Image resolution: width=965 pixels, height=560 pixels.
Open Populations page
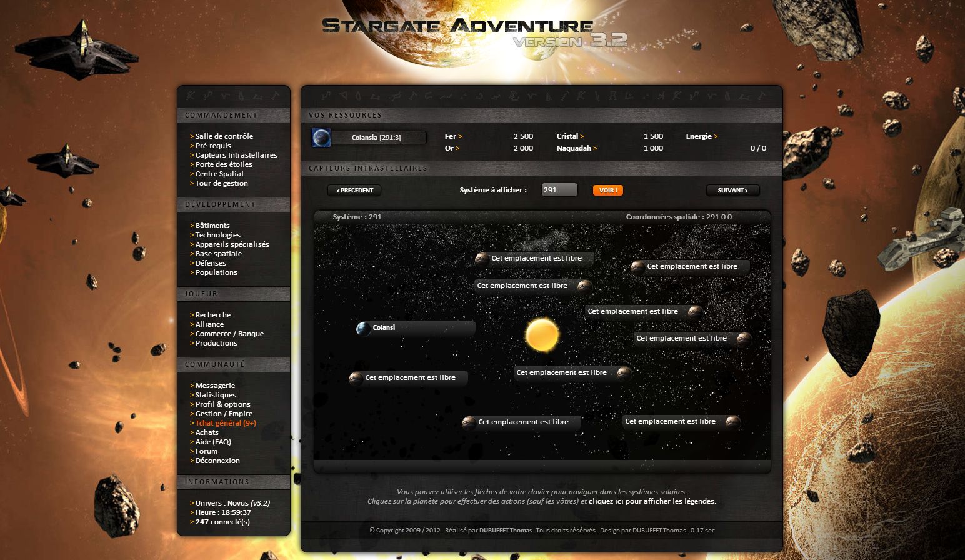[x=216, y=272]
